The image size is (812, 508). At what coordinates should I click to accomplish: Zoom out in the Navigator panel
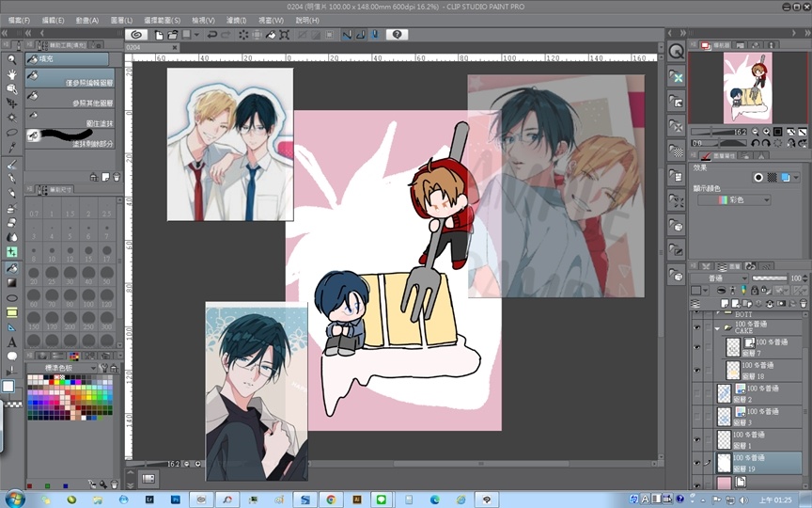coord(755,132)
